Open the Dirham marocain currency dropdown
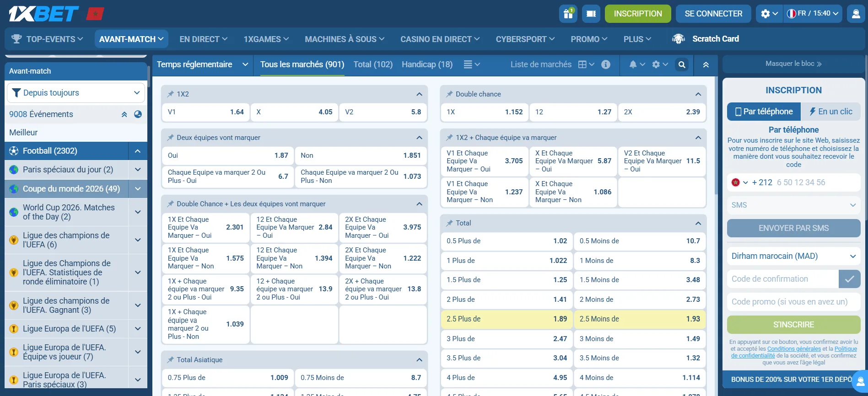This screenshot has height=396, width=868. tap(793, 256)
